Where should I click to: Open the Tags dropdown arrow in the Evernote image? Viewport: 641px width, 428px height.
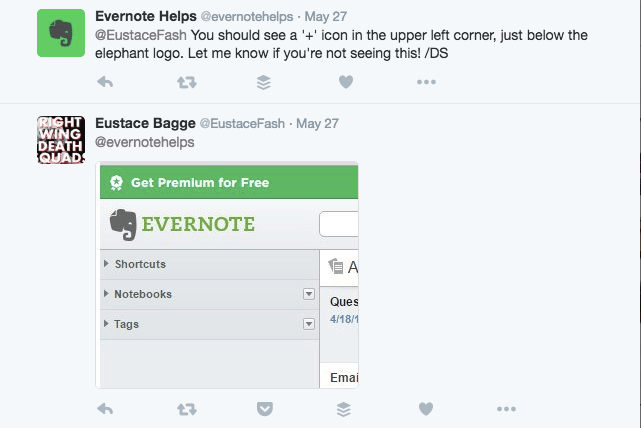309,324
